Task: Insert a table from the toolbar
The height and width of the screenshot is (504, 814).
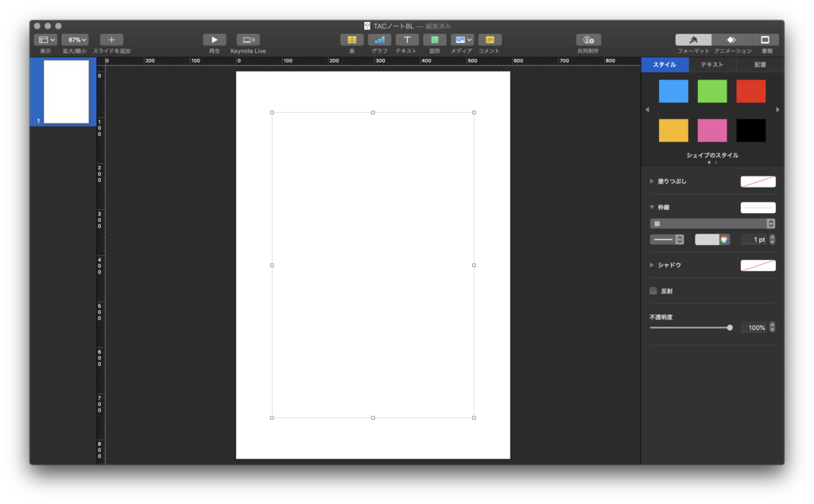Action: point(351,40)
